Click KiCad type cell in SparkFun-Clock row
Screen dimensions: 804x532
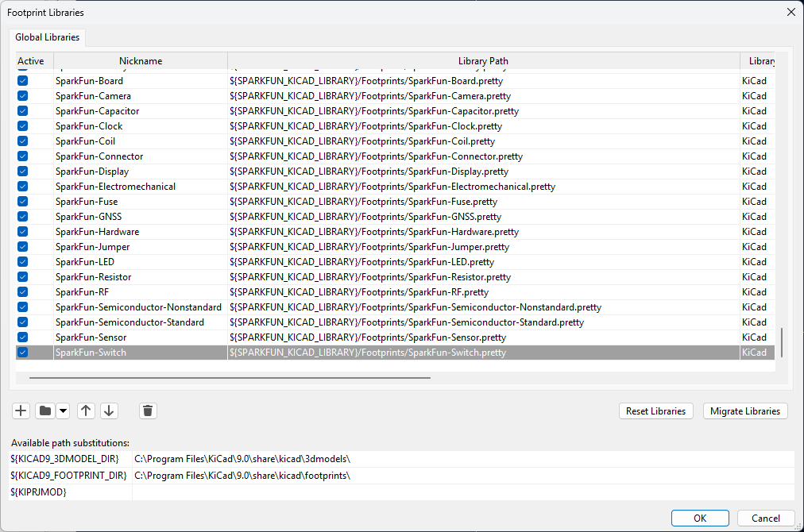[757, 126]
